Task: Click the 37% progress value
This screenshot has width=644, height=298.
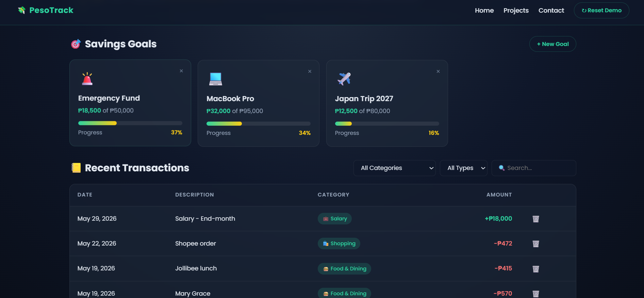Action: (177, 132)
